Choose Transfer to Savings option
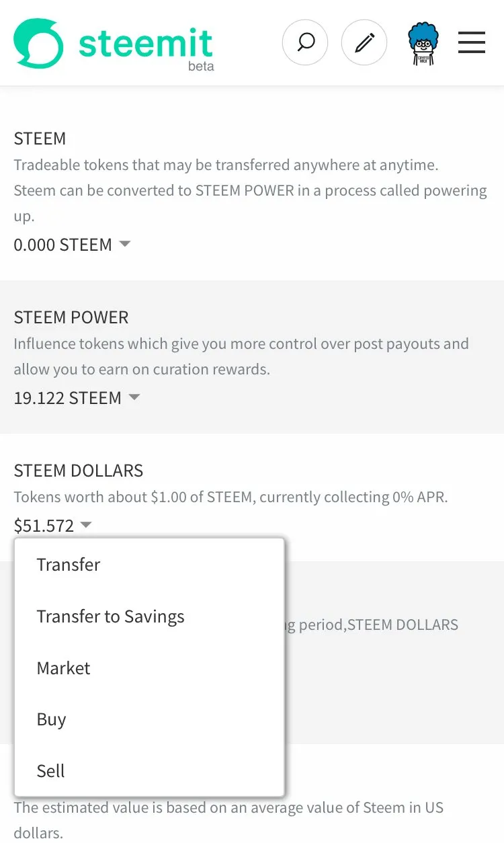The image size is (504, 843). (110, 616)
